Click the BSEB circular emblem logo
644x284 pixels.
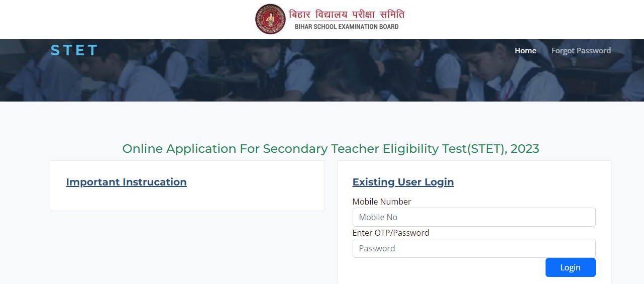pos(271,19)
